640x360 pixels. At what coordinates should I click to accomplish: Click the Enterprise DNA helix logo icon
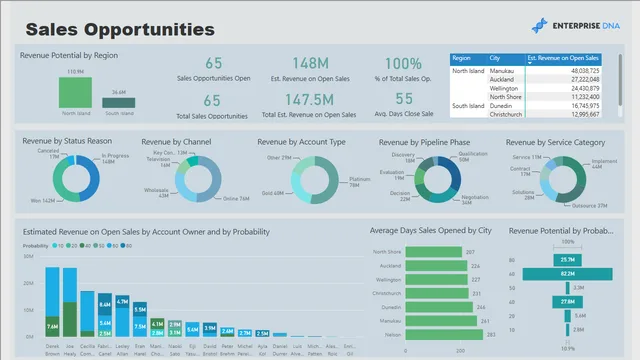(540, 26)
